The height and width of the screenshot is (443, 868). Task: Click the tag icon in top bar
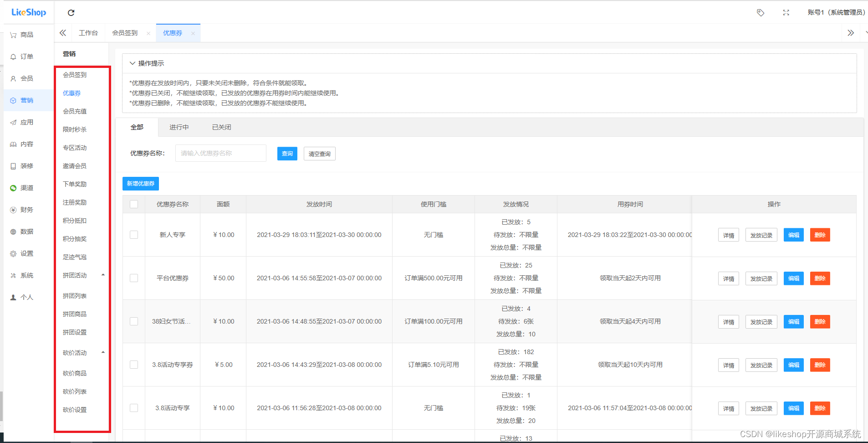pyautogui.click(x=761, y=13)
